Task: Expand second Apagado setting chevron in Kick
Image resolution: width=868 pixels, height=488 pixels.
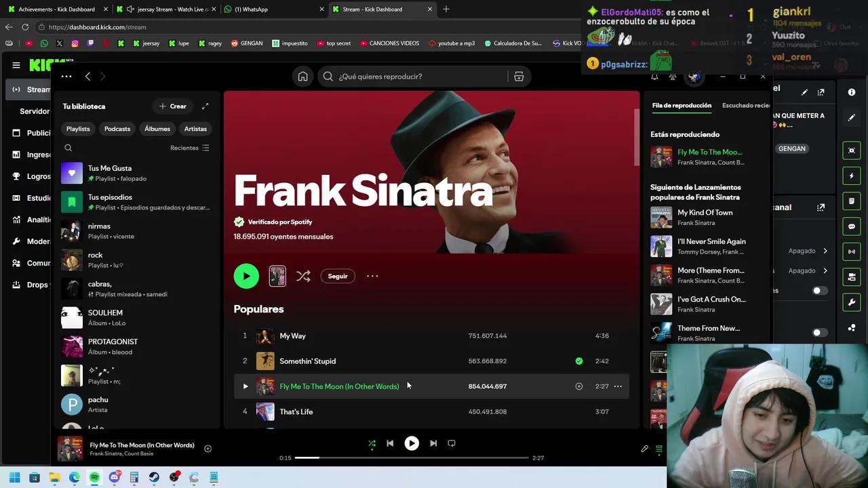Action: (x=825, y=271)
